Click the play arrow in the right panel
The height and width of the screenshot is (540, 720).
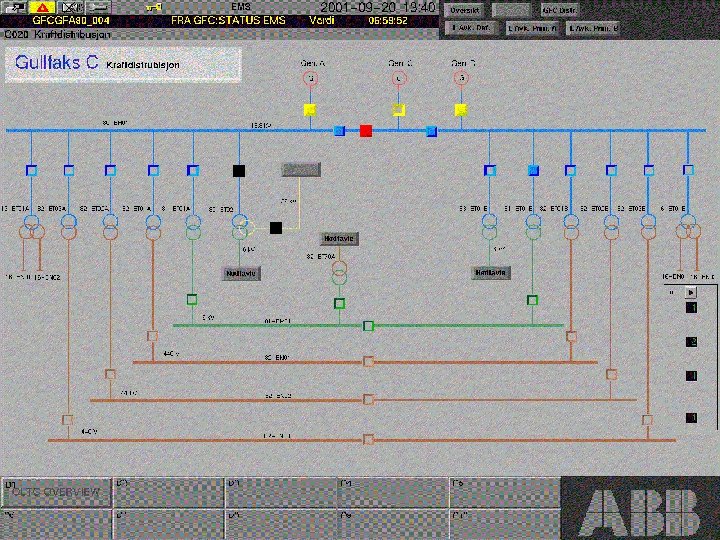coord(691,292)
